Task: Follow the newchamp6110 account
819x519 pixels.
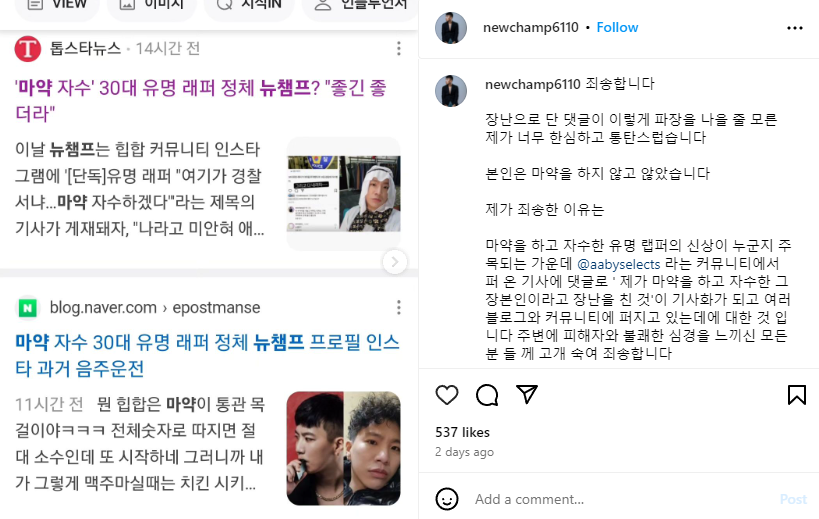Action: pos(617,28)
